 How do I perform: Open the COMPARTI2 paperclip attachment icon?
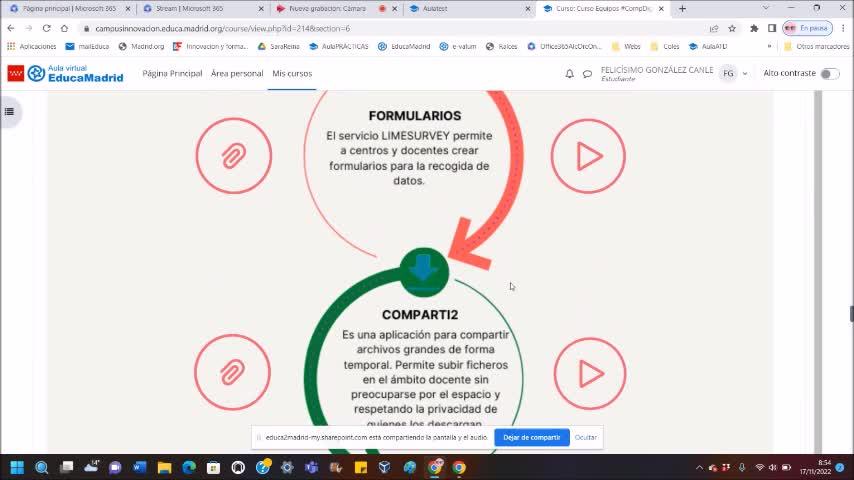(x=233, y=372)
